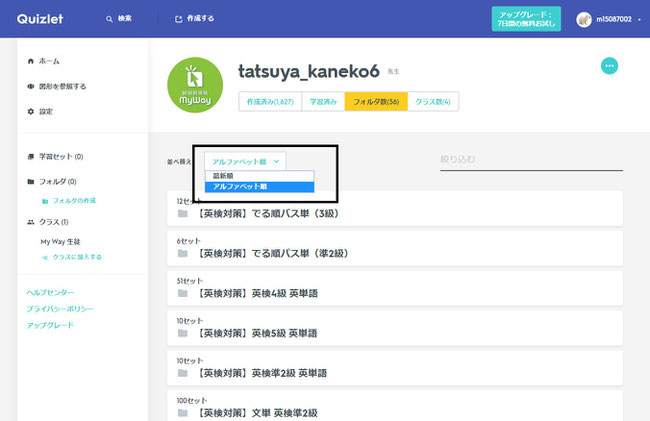Choose highlighted アルファベット順 option in list
Screen dimensions: 650x421
[x=260, y=187]
